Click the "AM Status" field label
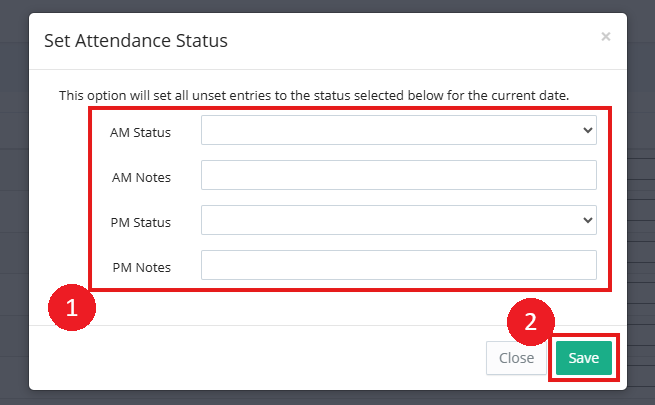The width and height of the screenshot is (655, 405). tap(141, 132)
